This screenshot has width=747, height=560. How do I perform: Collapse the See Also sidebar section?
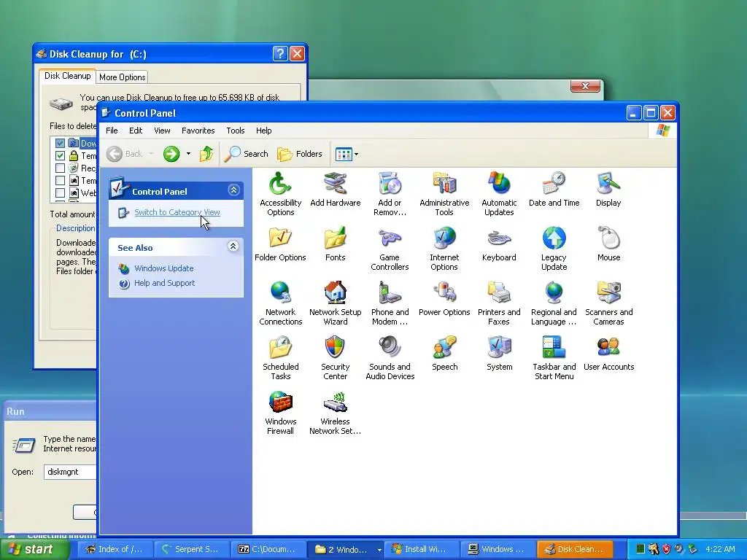233,246
